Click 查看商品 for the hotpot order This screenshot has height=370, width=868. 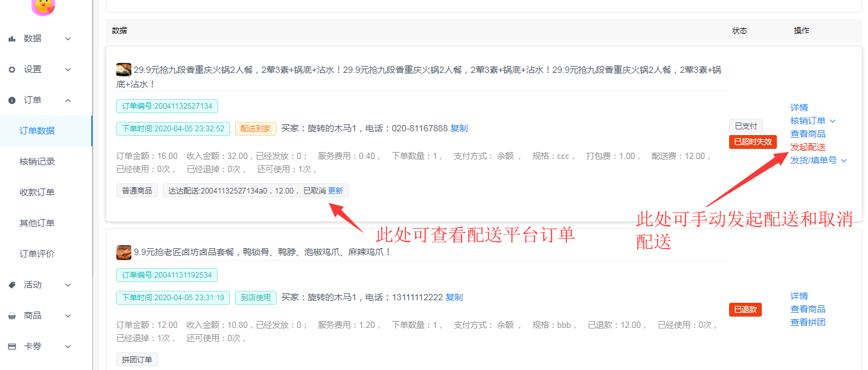click(808, 134)
